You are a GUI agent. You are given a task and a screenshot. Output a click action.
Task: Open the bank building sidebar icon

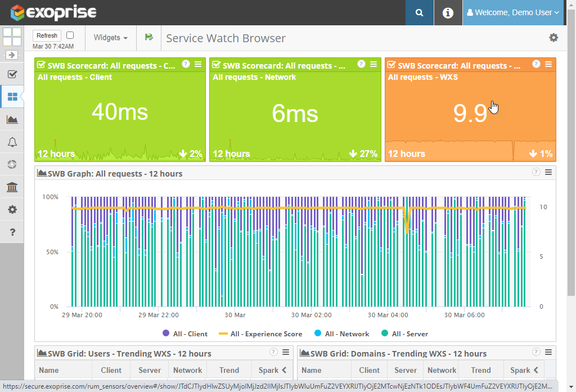(x=12, y=187)
